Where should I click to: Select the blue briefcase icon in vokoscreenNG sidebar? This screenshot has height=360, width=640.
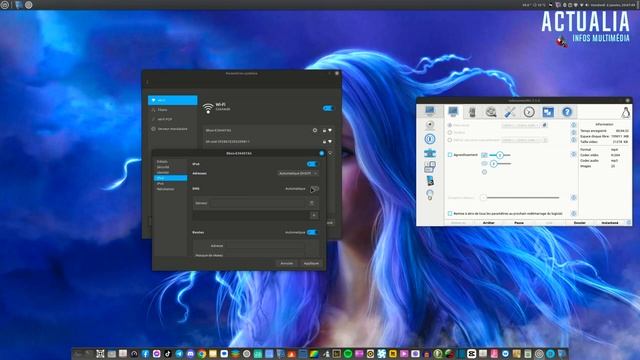pyautogui.click(x=430, y=153)
